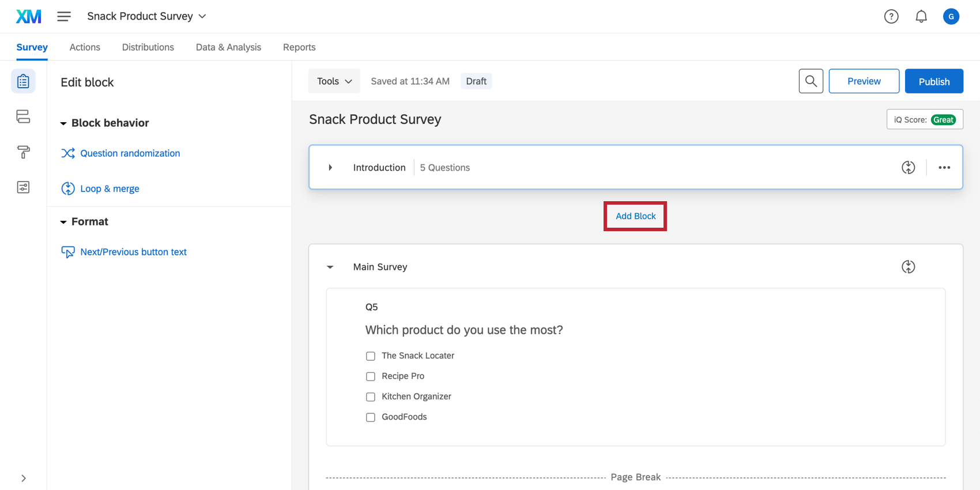Open the Survey flow sidebar icon

click(x=23, y=116)
